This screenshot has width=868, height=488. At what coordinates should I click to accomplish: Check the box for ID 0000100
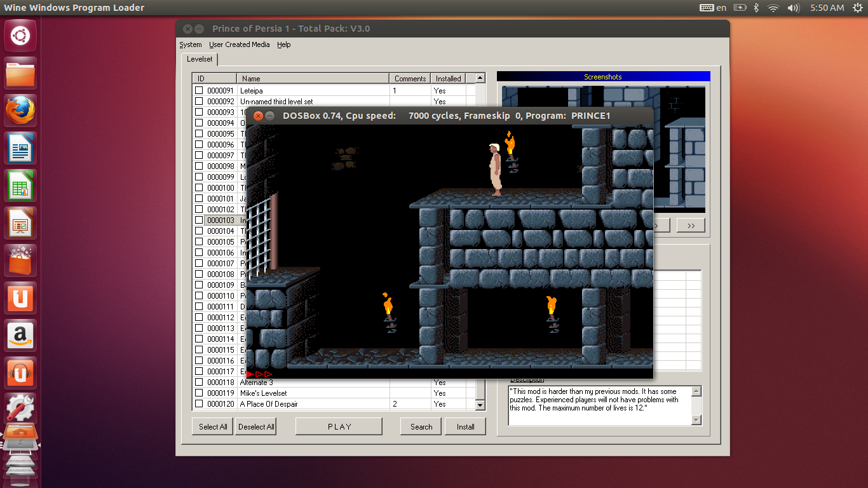[x=199, y=187]
